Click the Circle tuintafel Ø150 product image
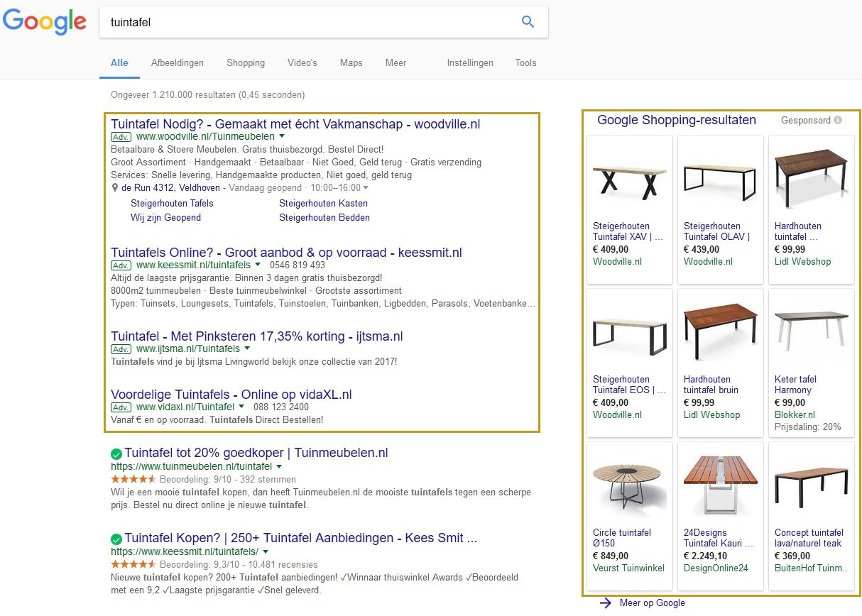The image size is (862, 616). pos(628,483)
